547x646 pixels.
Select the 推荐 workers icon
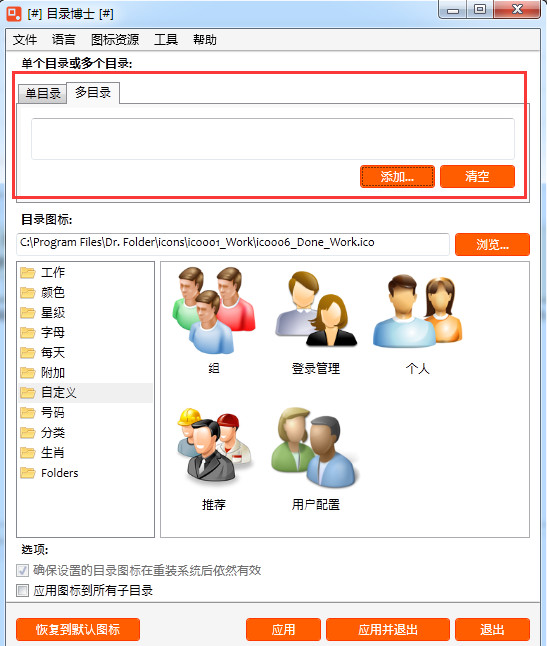pyautogui.click(x=214, y=446)
